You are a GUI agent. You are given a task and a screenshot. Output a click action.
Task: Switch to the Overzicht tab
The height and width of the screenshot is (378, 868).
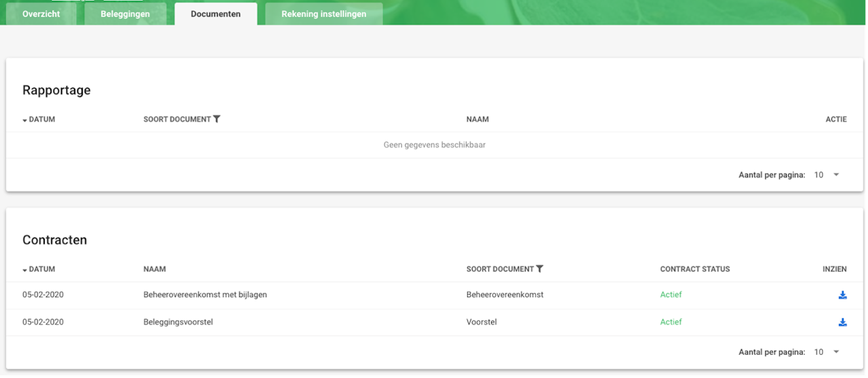tap(41, 14)
